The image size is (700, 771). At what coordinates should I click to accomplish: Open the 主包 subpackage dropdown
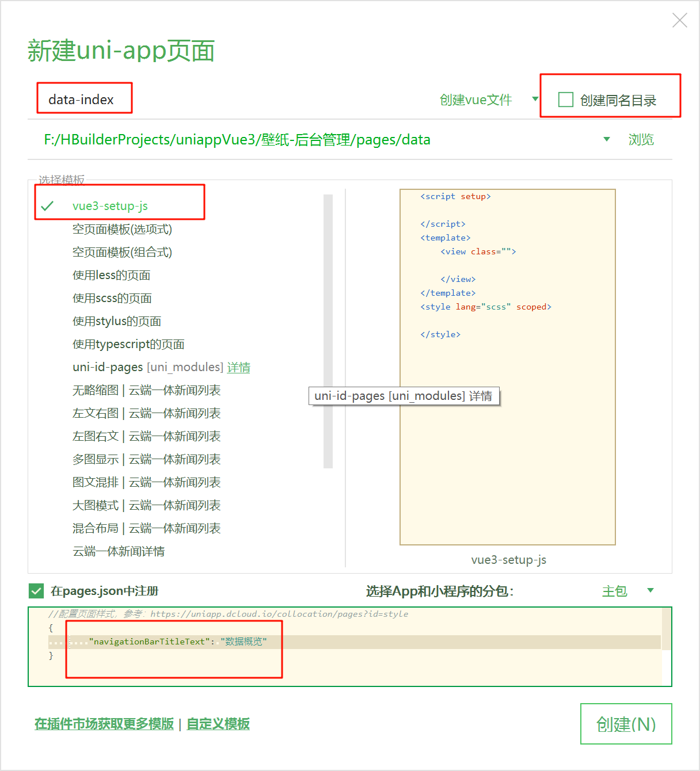[x=627, y=591]
